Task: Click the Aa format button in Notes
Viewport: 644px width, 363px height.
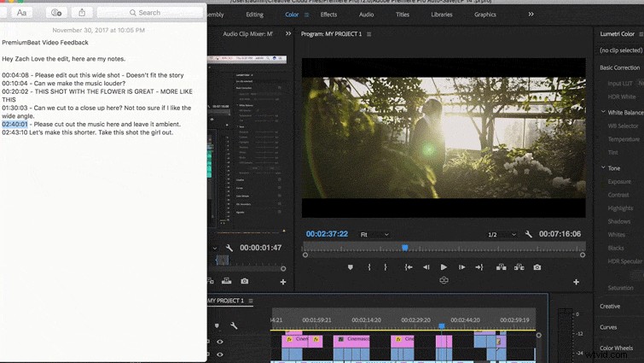Action: tap(21, 13)
